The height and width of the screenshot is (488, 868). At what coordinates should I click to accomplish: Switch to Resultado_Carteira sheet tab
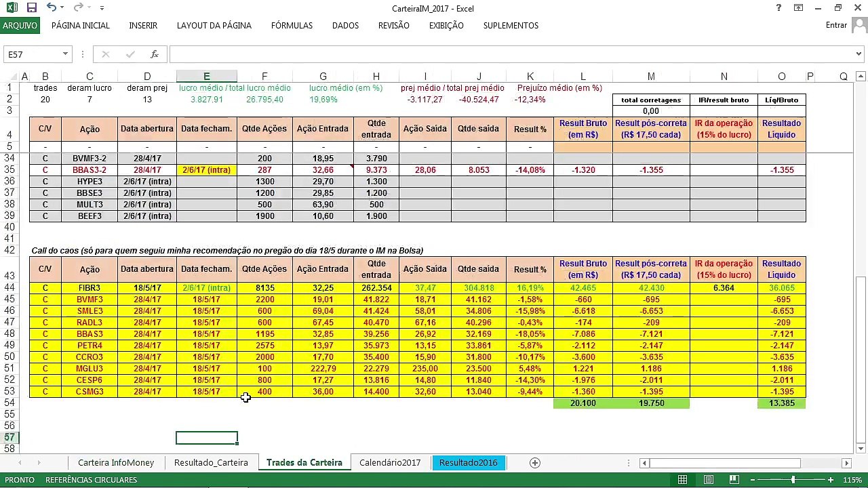211,463
